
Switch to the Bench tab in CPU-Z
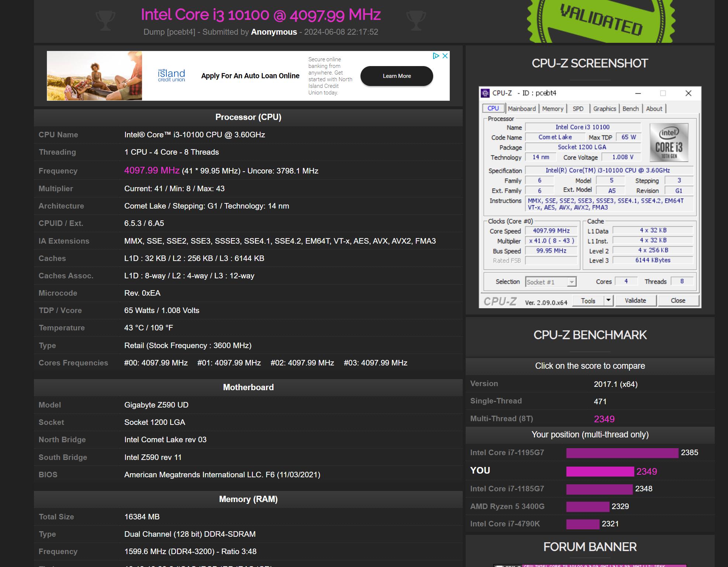point(631,109)
